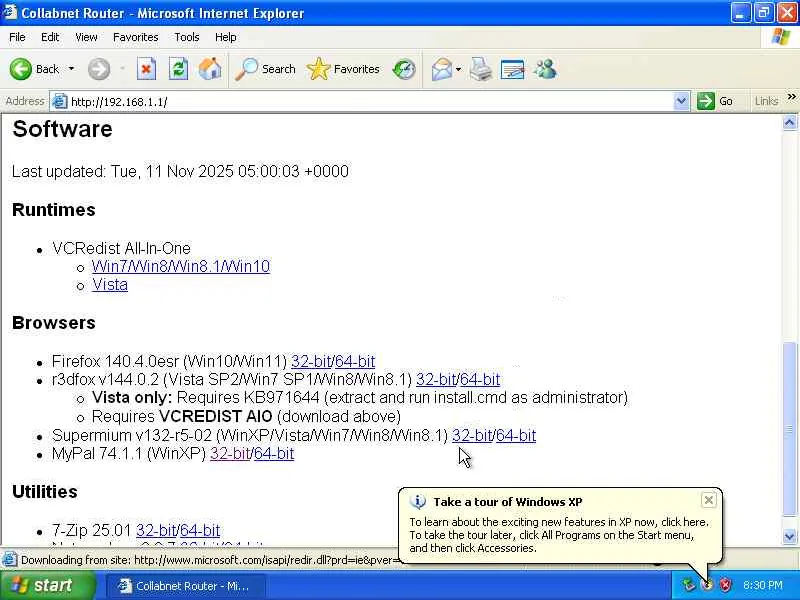
Task: Download Firefox 140.4.0esr 32-bit
Action: point(311,361)
